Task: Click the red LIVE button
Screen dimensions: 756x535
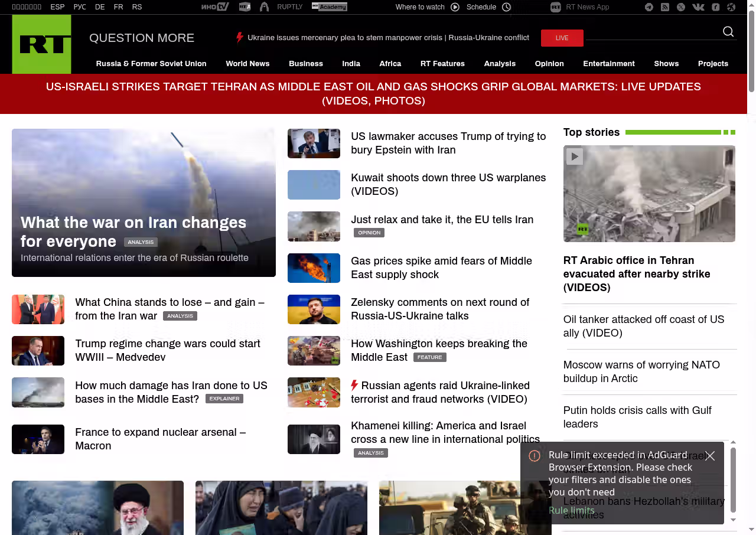Action: 562,38
